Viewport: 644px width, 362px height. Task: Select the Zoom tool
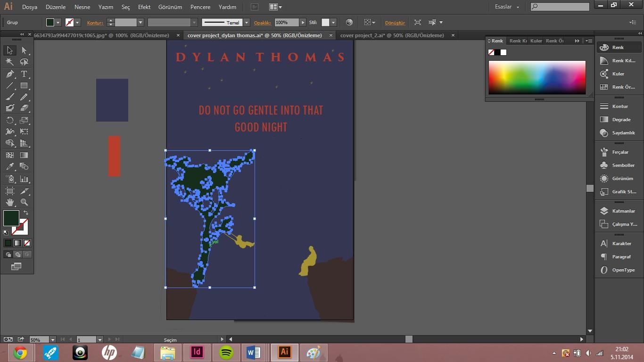24,202
